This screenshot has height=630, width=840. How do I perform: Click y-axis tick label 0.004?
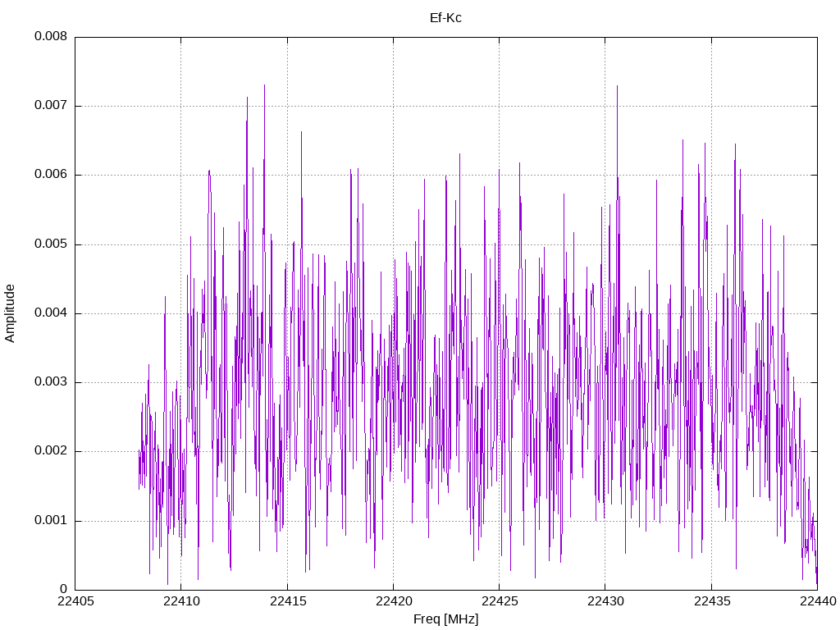point(51,313)
